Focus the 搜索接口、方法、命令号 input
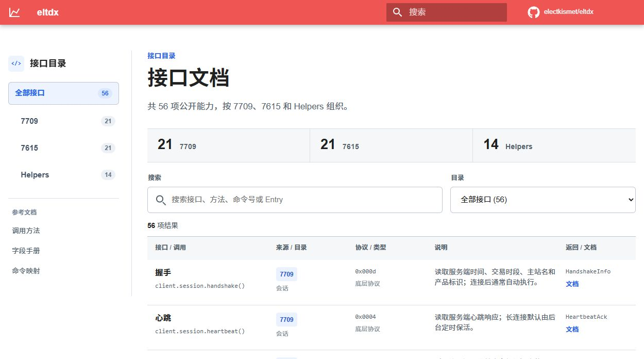The height and width of the screenshot is (359, 644). coord(295,200)
